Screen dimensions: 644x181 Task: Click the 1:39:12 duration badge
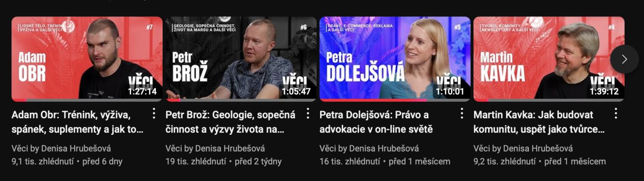pos(604,91)
